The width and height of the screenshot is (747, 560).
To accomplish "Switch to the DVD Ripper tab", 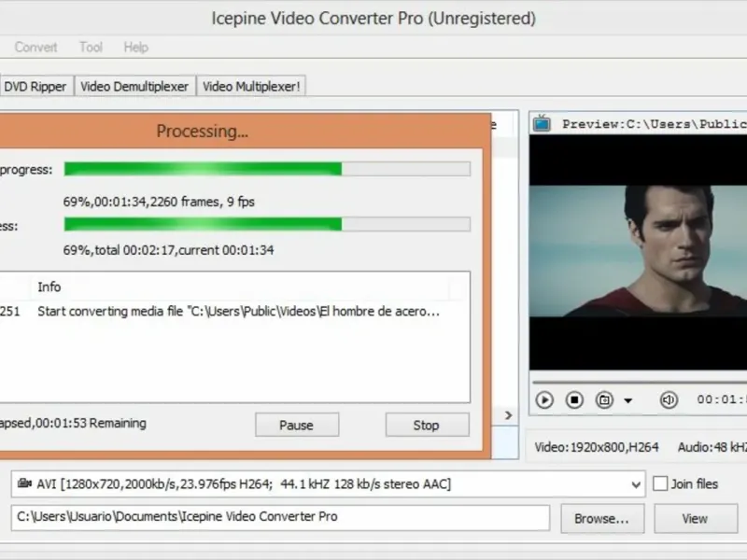I will (x=36, y=86).
